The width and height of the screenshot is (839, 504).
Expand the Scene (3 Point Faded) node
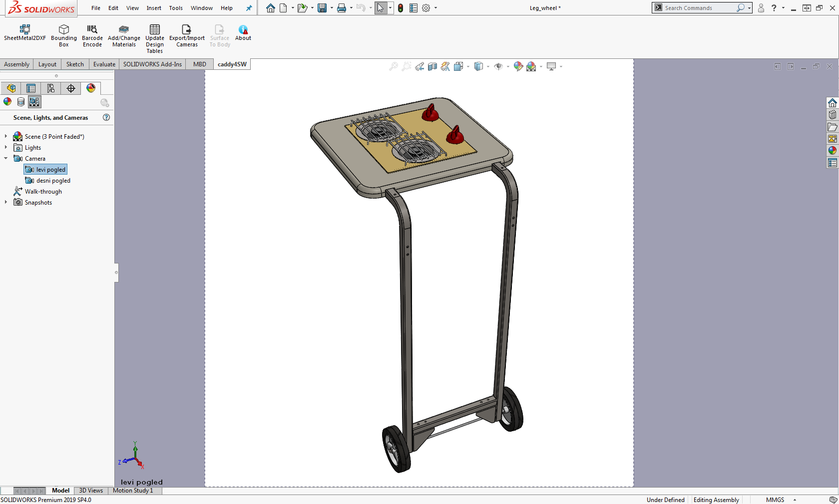6,136
